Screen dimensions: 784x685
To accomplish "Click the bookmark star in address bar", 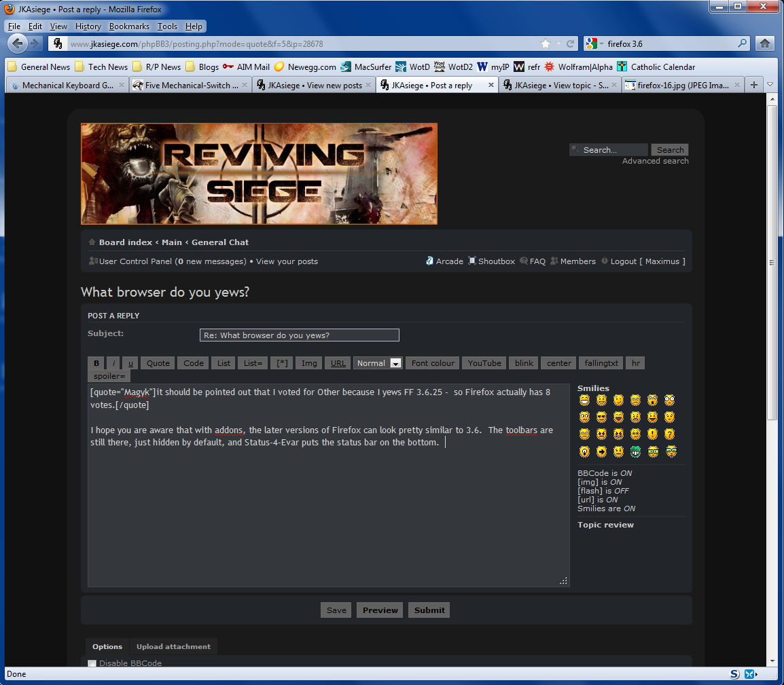I will coord(545,43).
